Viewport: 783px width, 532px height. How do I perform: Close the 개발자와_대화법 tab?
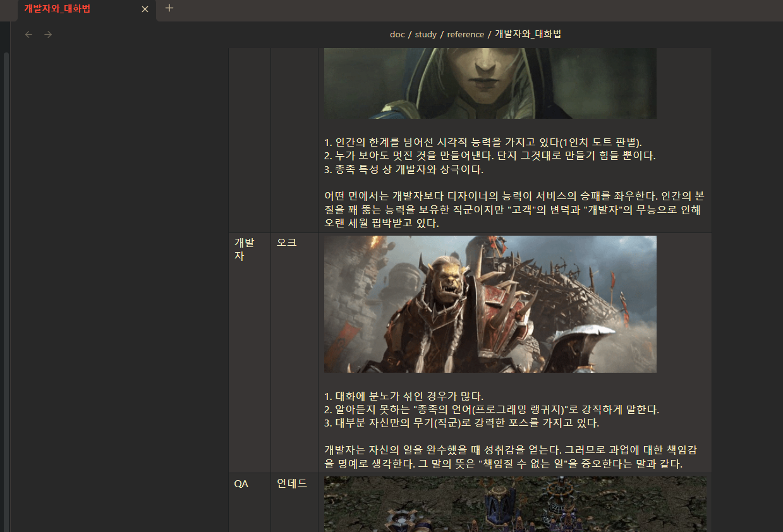[x=145, y=9]
